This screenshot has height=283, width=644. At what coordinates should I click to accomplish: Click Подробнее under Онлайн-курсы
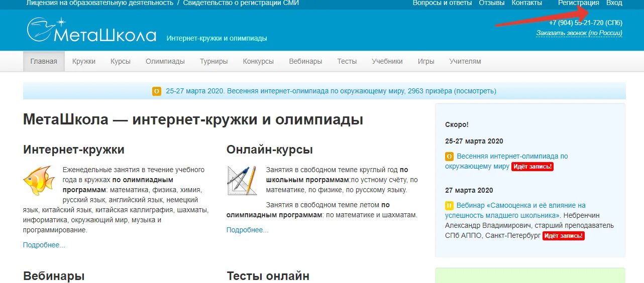tap(248, 230)
